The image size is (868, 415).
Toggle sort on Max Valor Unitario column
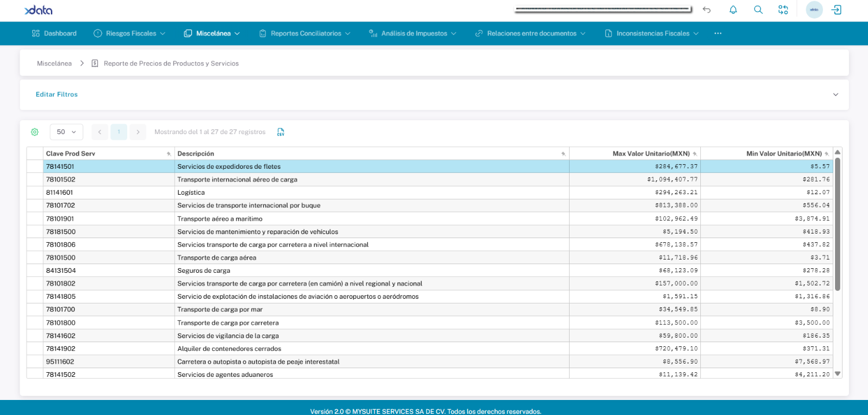click(x=651, y=154)
